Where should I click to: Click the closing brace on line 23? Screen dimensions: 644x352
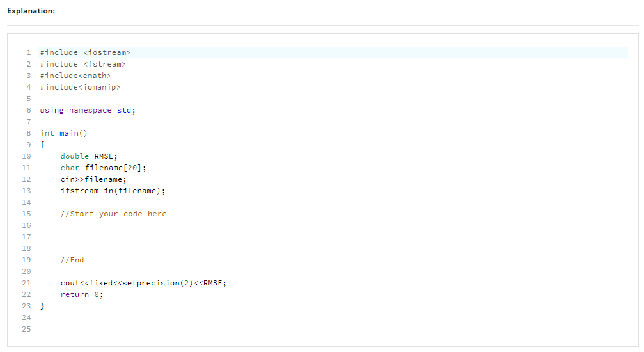tap(42, 306)
